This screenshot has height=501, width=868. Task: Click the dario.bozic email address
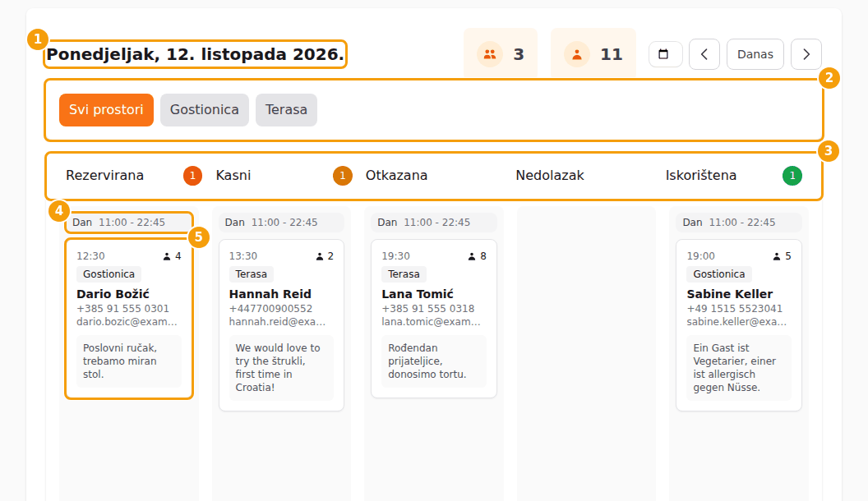[127, 322]
